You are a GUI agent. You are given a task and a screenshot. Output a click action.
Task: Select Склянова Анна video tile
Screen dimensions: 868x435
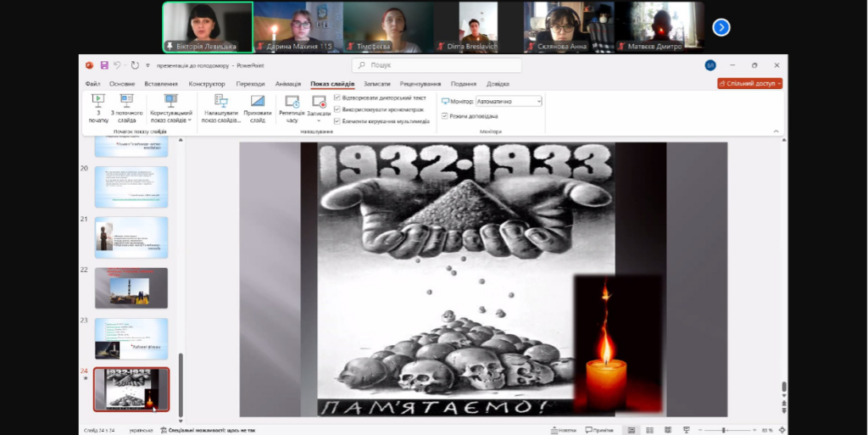tap(569, 27)
